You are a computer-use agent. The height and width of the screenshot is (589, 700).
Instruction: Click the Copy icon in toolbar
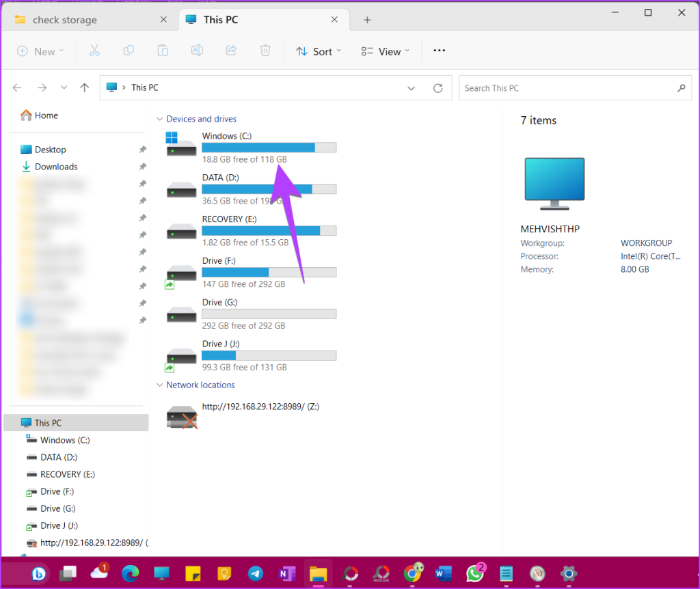[129, 51]
